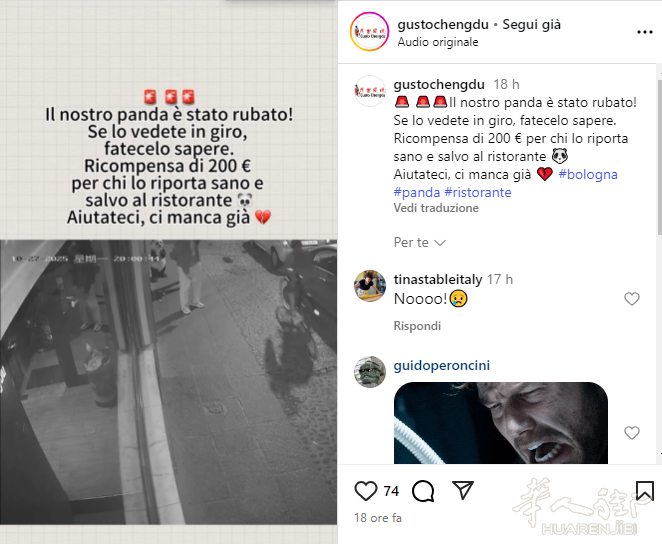This screenshot has width=662, height=544.
Task: Open tinastableitaly's avatar
Action: (x=370, y=286)
